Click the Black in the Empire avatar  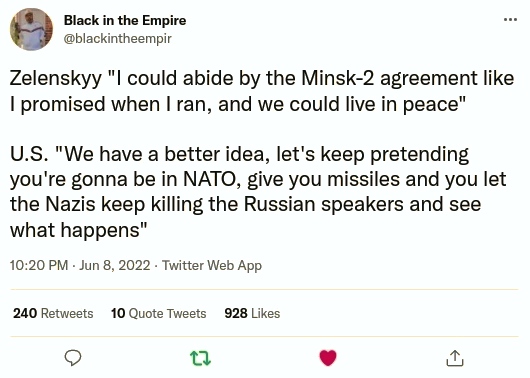point(31,29)
